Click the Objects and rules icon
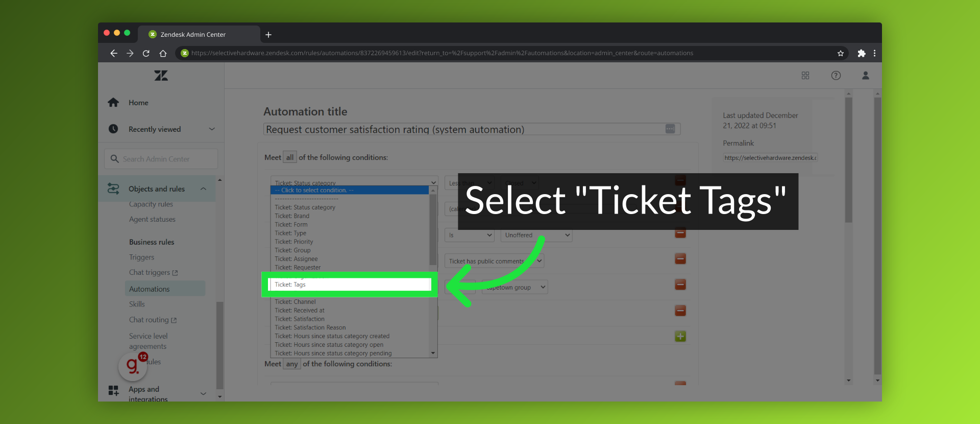Viewport: 980px width, 424px height. tap(113, 189)
